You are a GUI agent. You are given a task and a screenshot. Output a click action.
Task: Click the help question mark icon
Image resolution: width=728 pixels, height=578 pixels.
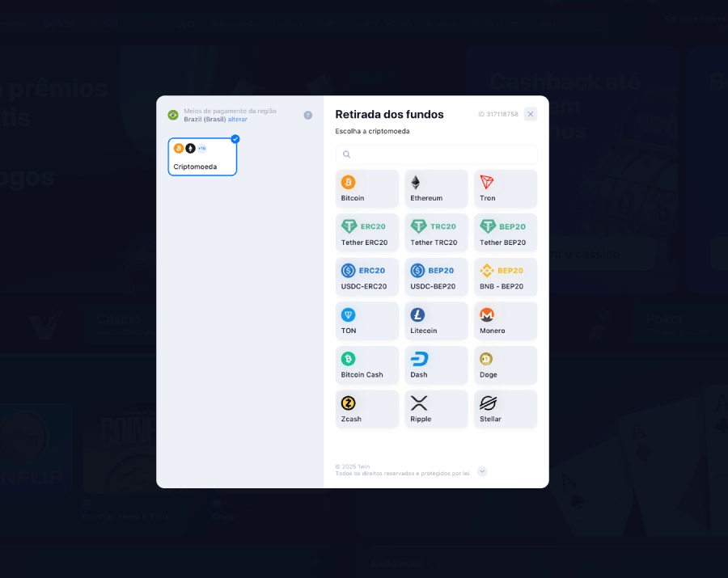pyautogui.click(x=308, y=115)
